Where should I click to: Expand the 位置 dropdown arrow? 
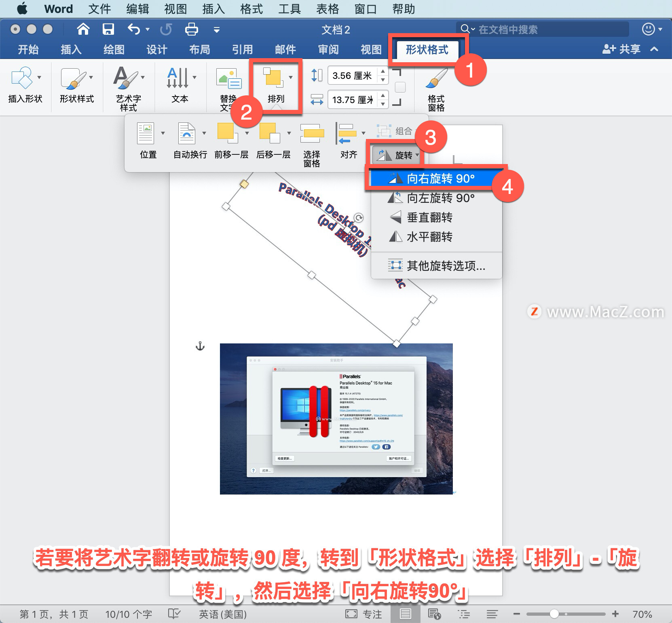(163, 133)
